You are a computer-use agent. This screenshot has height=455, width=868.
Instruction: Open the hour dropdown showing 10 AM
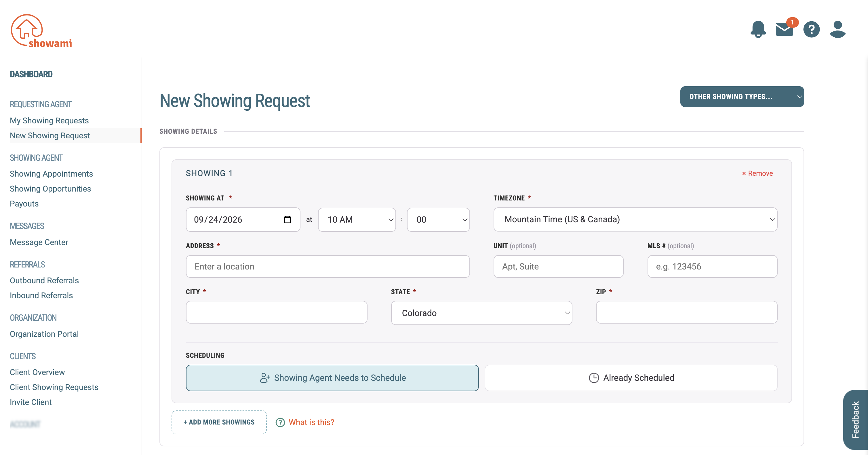coord(357,219)
